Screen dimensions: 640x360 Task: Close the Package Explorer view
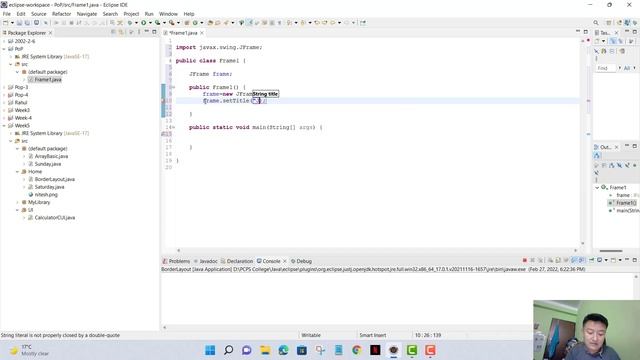click(x=51, y=33)
